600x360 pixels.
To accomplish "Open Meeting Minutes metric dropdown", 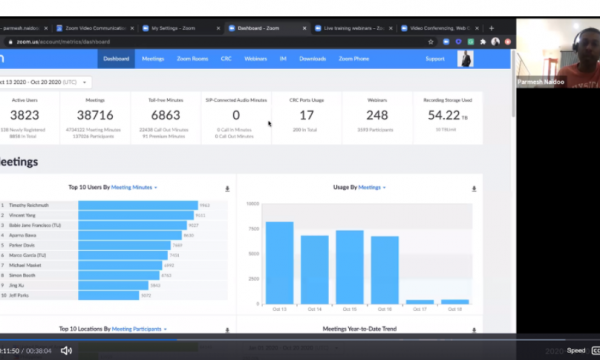I will point(134,187).
